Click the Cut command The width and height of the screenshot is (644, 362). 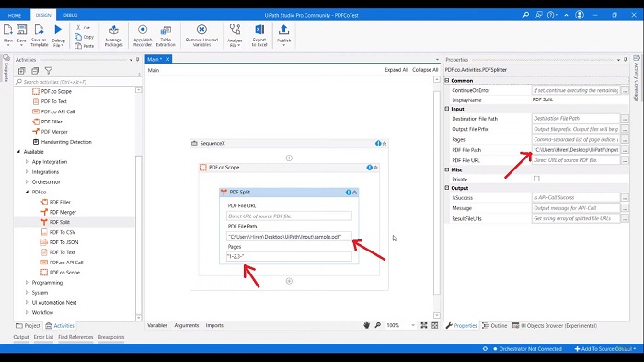pos(83,28)
